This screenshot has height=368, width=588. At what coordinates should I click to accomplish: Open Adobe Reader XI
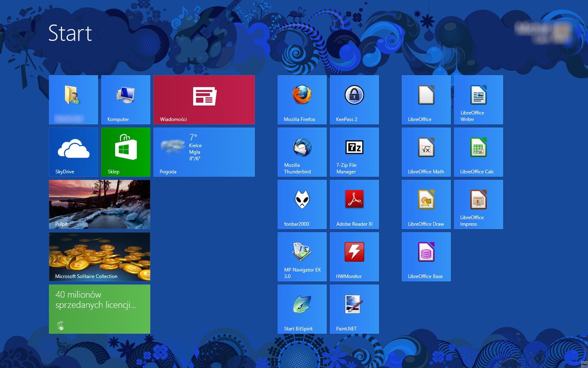click(x=354, y=204)
